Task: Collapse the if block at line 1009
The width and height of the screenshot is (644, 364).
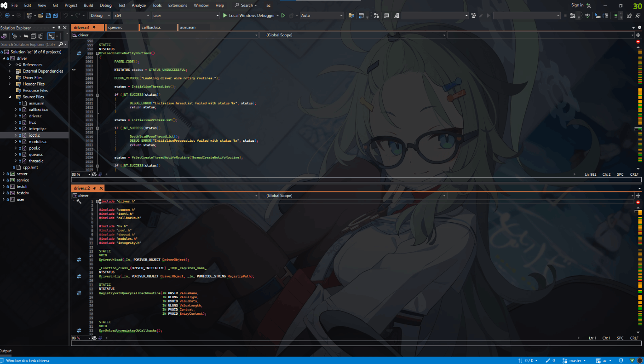Action: pos(98,95)
